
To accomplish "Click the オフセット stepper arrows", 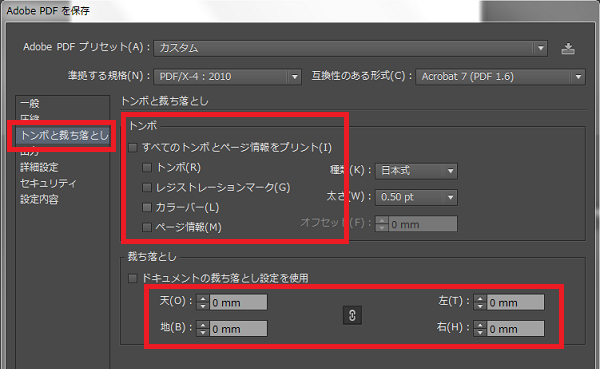I will click(382, 224).
